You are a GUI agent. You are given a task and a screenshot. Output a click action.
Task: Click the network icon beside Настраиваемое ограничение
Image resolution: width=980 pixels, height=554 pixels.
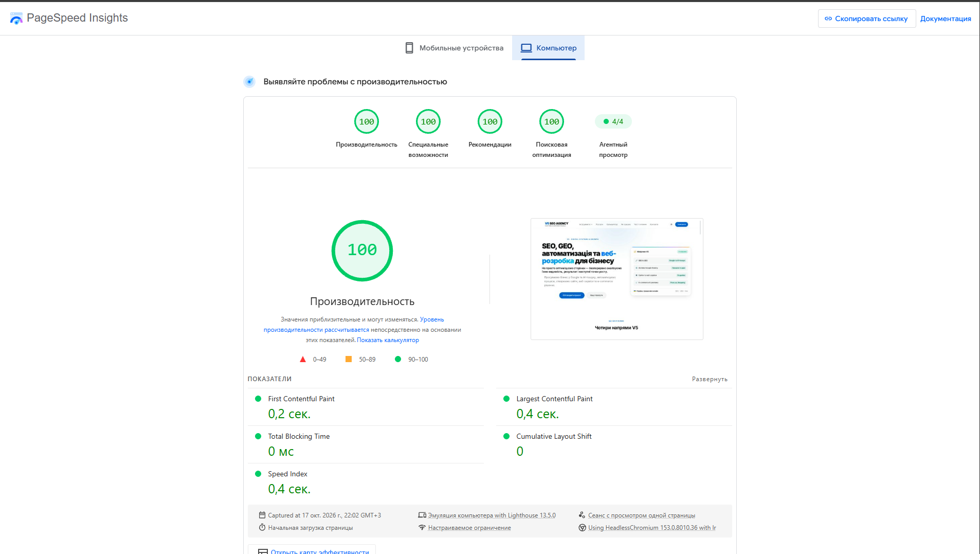tap(422, 527)
